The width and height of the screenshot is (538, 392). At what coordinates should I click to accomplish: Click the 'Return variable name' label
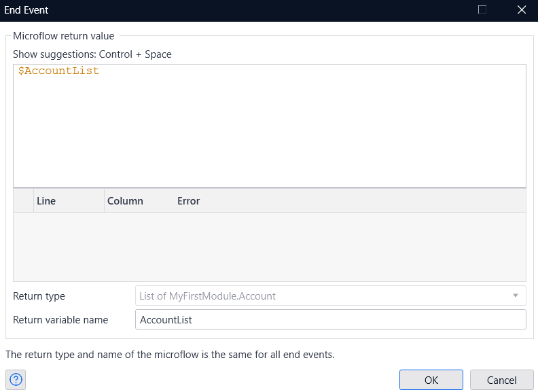(x=60, y=319)
